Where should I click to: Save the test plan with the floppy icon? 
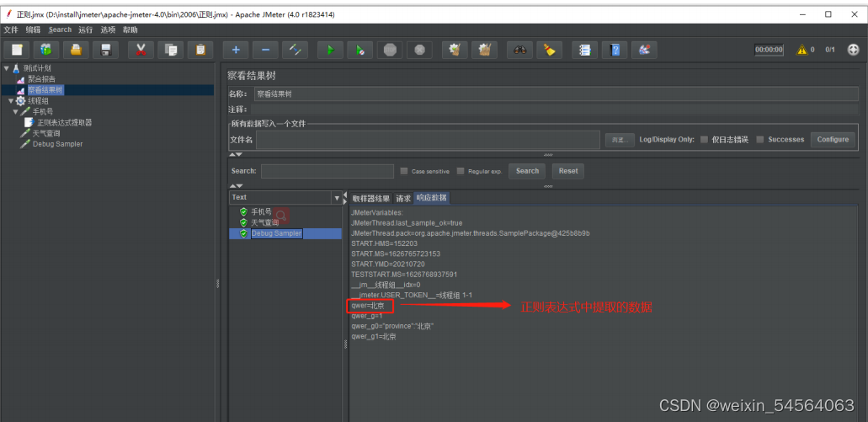pyautogui.click(x=106, y=50)
